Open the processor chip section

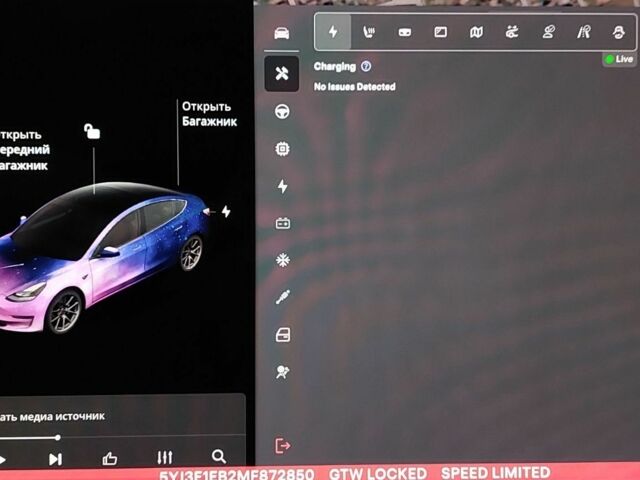(282, 149)
